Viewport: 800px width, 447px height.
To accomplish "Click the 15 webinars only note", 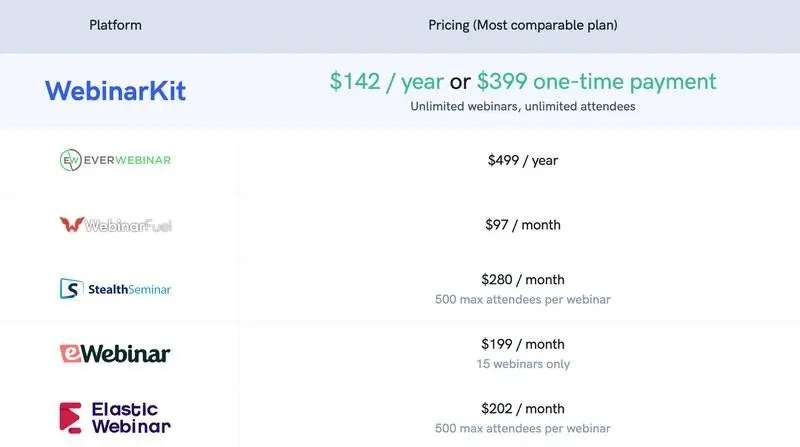I will [524, 364].
